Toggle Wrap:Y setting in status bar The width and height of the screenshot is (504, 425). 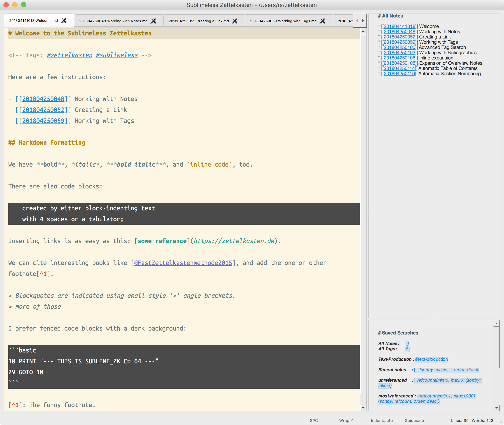[346, 420]
